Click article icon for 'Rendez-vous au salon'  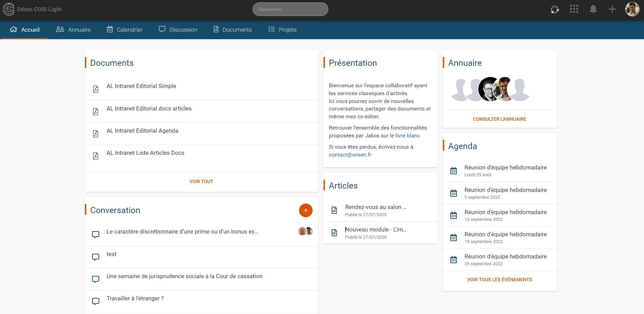(334, 210)
